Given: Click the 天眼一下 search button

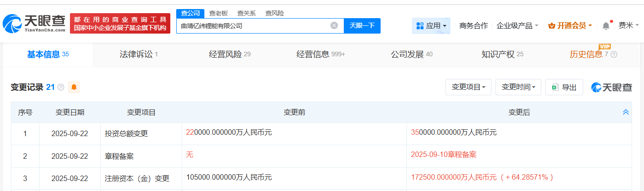Looking at the screenshot, I should 362,26.
